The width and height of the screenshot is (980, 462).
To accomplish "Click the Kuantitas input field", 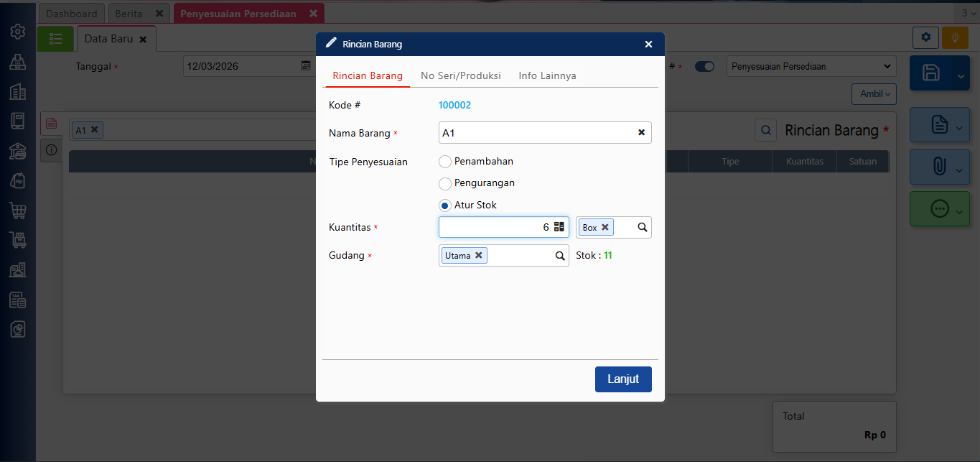I will coord(494,227).
